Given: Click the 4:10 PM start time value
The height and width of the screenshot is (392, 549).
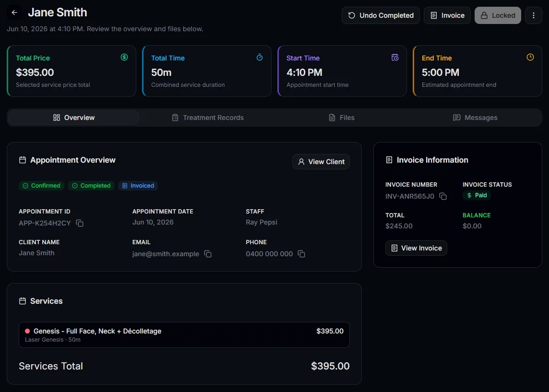Looking at the screenshot, I should [304, 72].
